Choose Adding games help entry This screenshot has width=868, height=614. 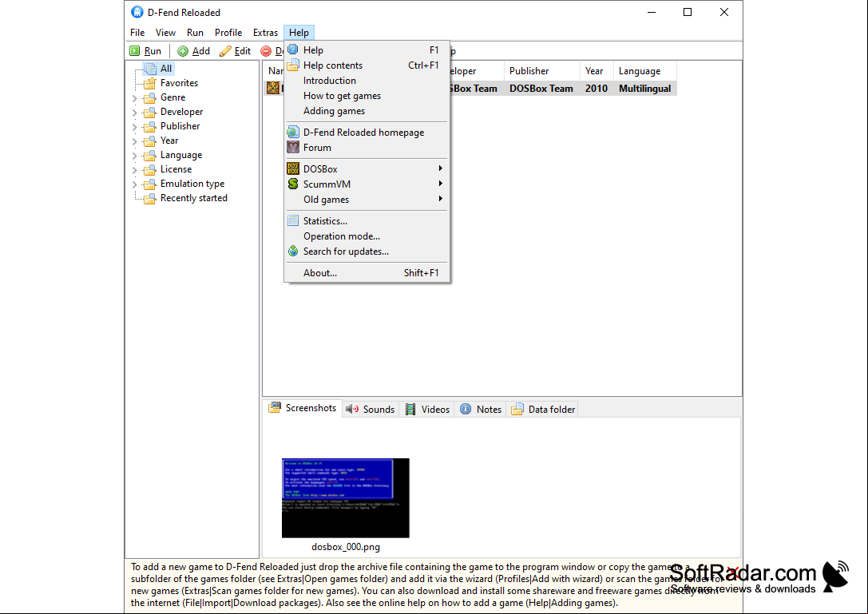pyautogui.click(x=367, y=111)
